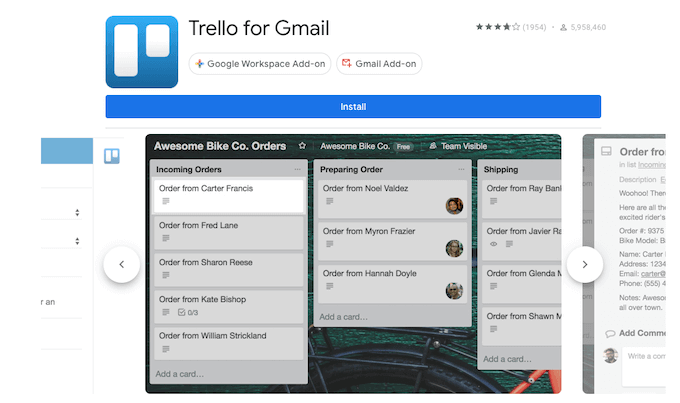Click the commenter avatar in right preview
Viewport: 680px width, 403px height.
pyautogui.click(x=610, y=355)
